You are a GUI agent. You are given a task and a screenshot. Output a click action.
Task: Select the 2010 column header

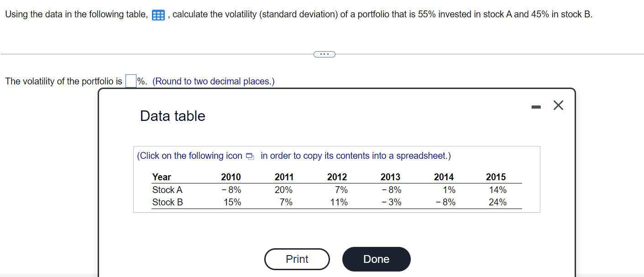click(231, 177)
